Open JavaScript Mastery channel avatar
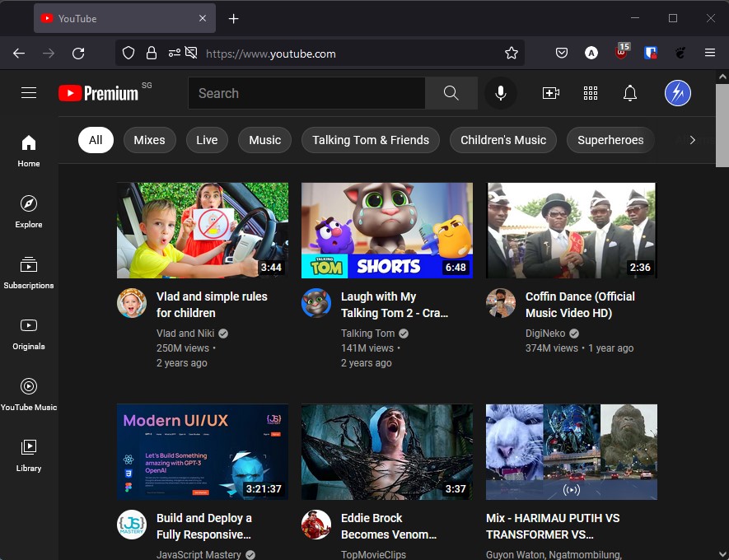Screen dimensions: 729x560 coord(132,525)
